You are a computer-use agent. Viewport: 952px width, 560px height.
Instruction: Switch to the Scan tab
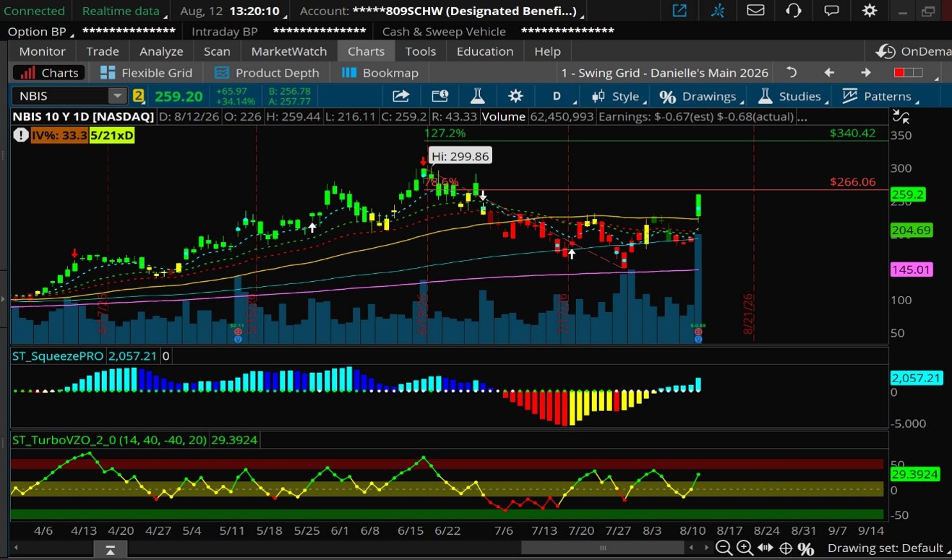(x=217, y=51)
